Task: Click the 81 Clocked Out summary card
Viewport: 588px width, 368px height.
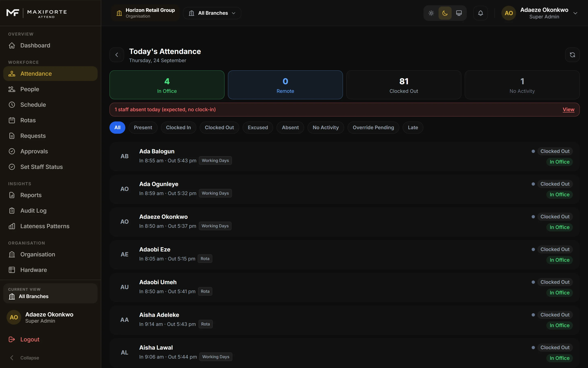Action: click(x=404, y=85)
